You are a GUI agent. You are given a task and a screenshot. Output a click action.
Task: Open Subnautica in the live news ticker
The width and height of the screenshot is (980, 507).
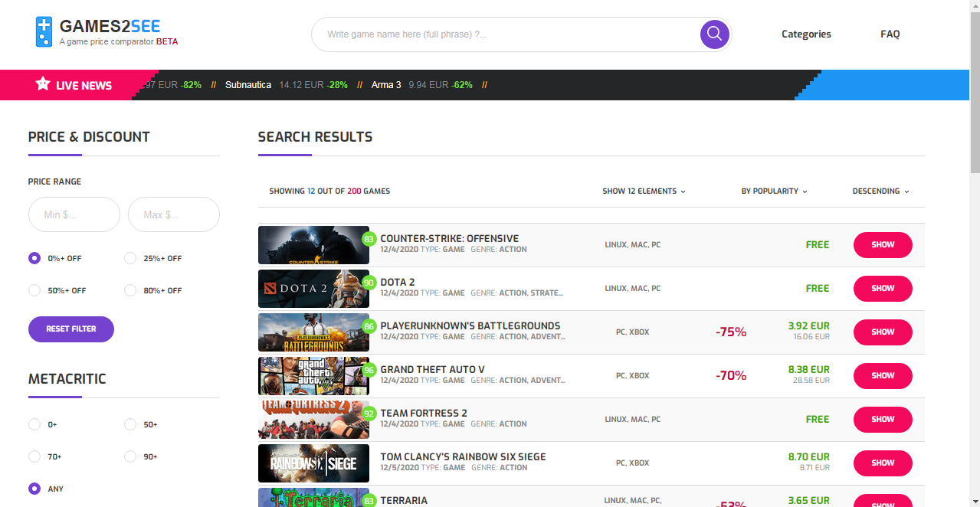pos(248,85)
